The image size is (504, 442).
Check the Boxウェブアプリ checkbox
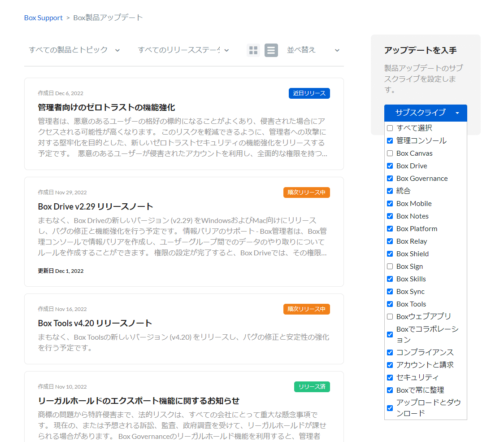[x=390, y=316]
